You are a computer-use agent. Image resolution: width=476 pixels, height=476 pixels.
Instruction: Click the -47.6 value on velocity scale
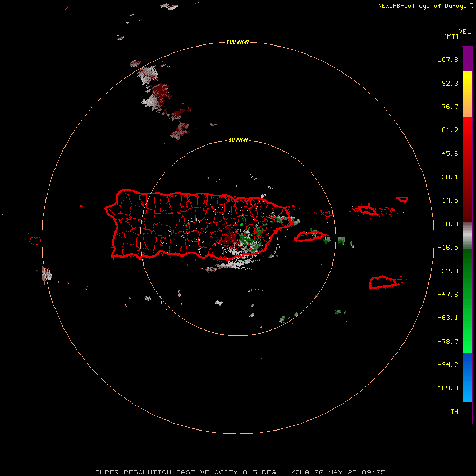448,295
